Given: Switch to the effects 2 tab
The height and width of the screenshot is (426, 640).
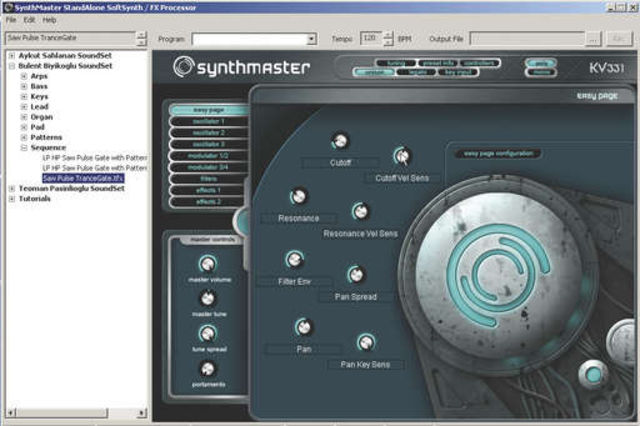Looking at the screenshot, I should tap(209, 202).
